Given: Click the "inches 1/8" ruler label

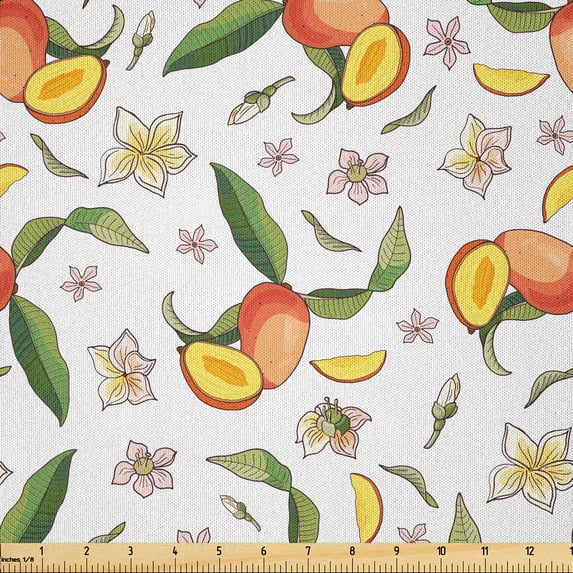Looking at the screenshot, I should 17,559.
